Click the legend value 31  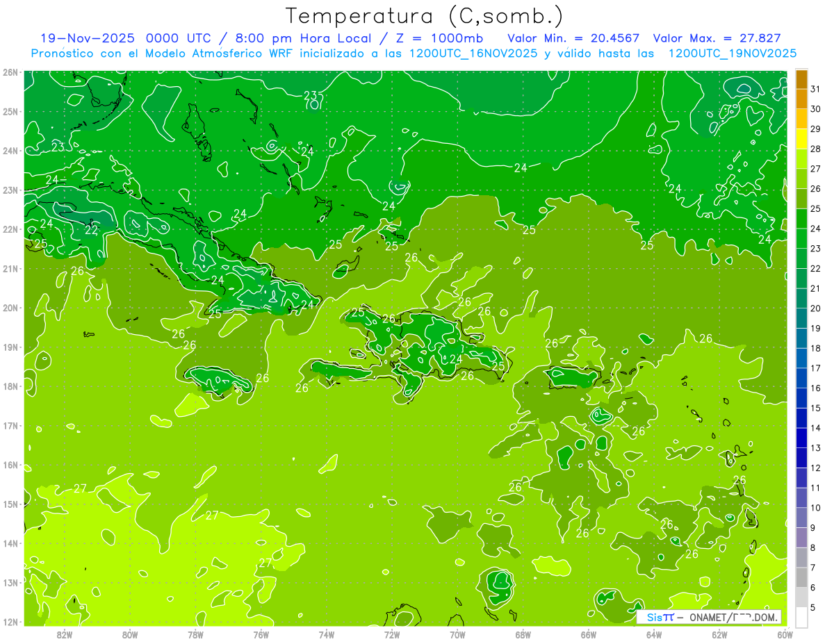click(815, 89)
